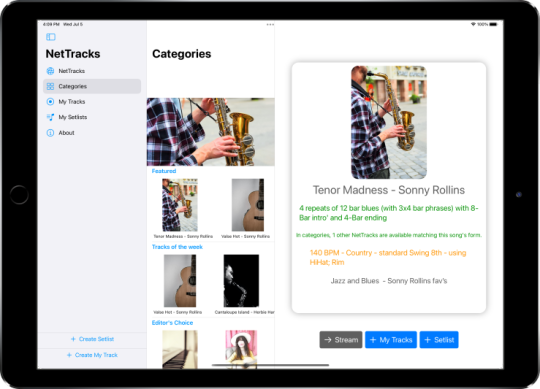Open the Tracks of the week heading
Image resolution: width=540 pixels, height=389 pixels.
pyautogui.click(x=177, y=247)
